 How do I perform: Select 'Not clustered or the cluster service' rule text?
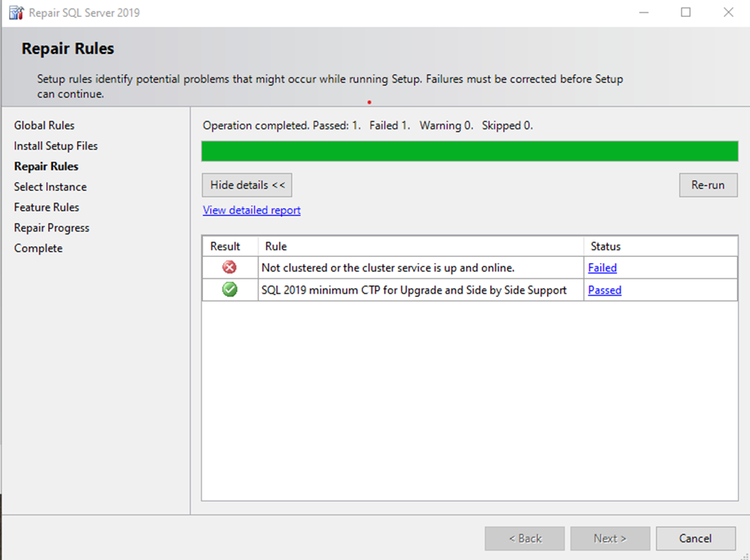point(388,268)
